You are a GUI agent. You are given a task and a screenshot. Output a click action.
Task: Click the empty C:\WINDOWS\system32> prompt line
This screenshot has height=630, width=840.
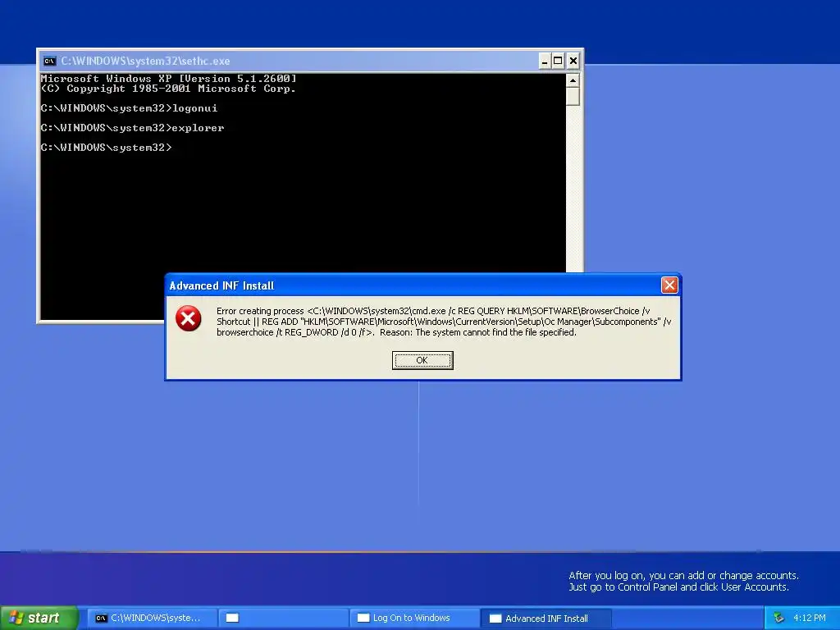click(x=106, y=148)
